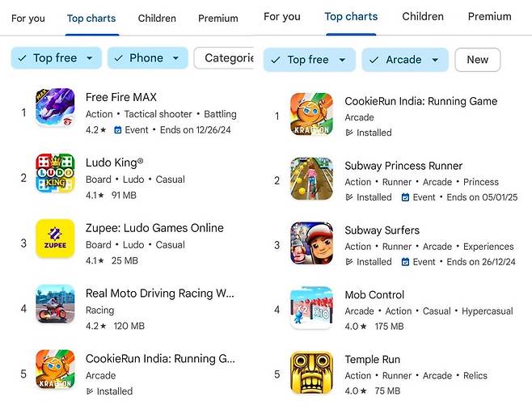Viewport: 532px width, 414px height.
Task: Expand the left Top free dropdown
Action: [x=56, y=57]
